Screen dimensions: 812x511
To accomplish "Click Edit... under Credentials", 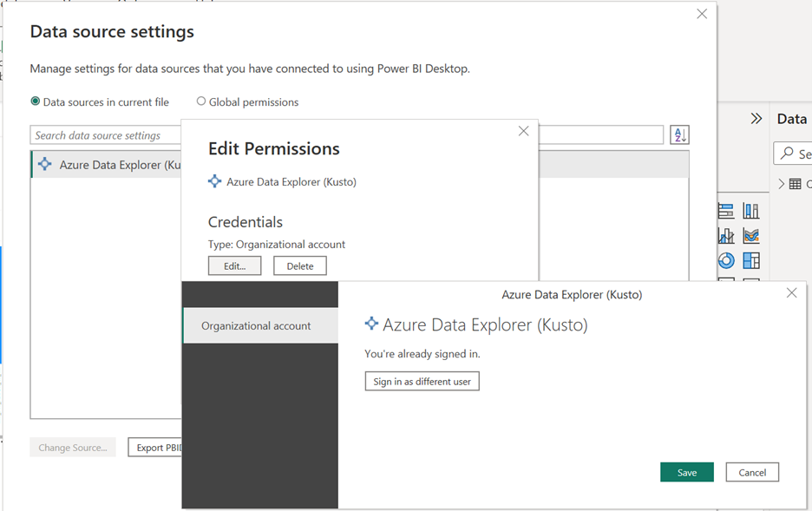I will (234, 265).
